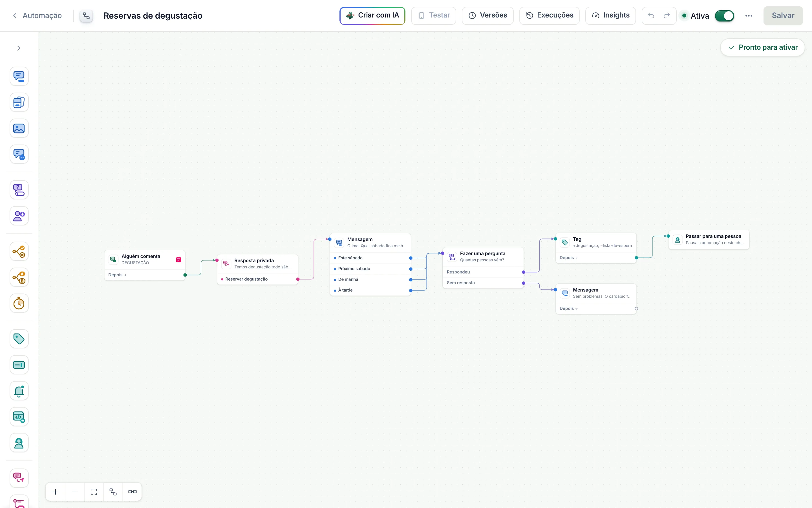The height and width of the screenshot is (508, 812).
Task: Open the Insights panel
Action: pyautogui.click(x=610, y=16)
